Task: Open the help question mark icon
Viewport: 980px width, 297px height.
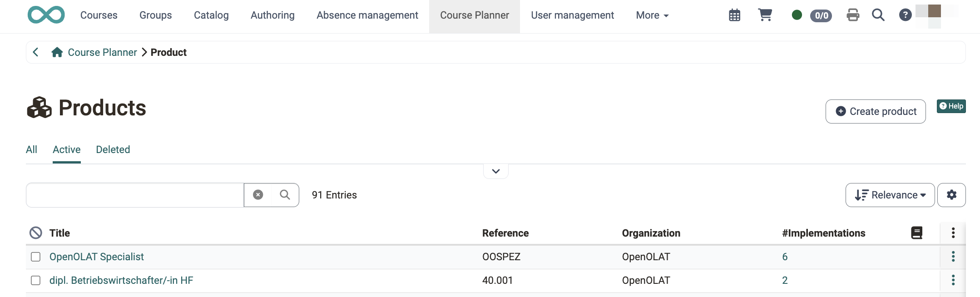Action: [x=905, y=15]
